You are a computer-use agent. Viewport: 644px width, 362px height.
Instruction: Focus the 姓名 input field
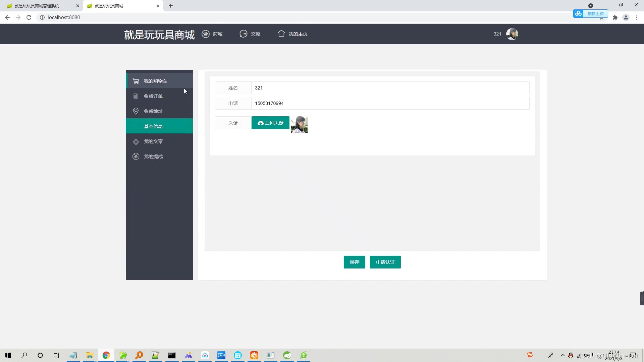pyautogui.click(x=390, y=88)
